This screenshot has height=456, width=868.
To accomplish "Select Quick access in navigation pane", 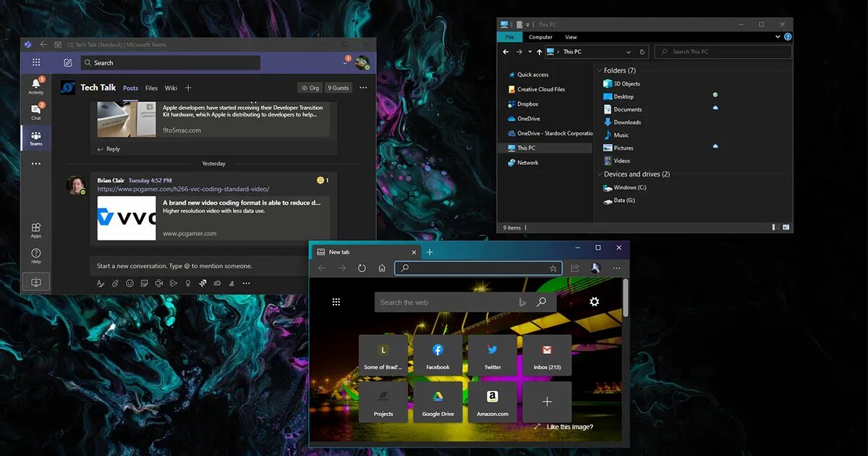I will pos(527,75).
